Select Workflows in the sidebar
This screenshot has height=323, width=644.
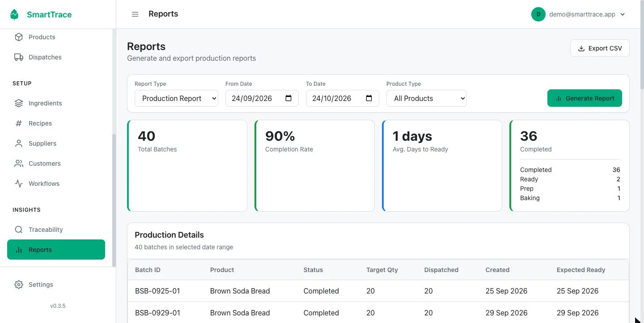click(x=56, y=184)
